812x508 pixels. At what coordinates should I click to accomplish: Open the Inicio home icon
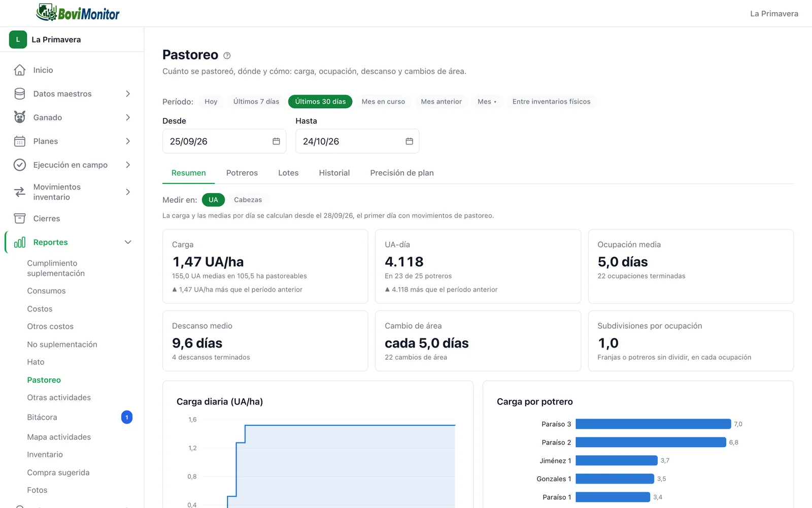coord(20,70)
